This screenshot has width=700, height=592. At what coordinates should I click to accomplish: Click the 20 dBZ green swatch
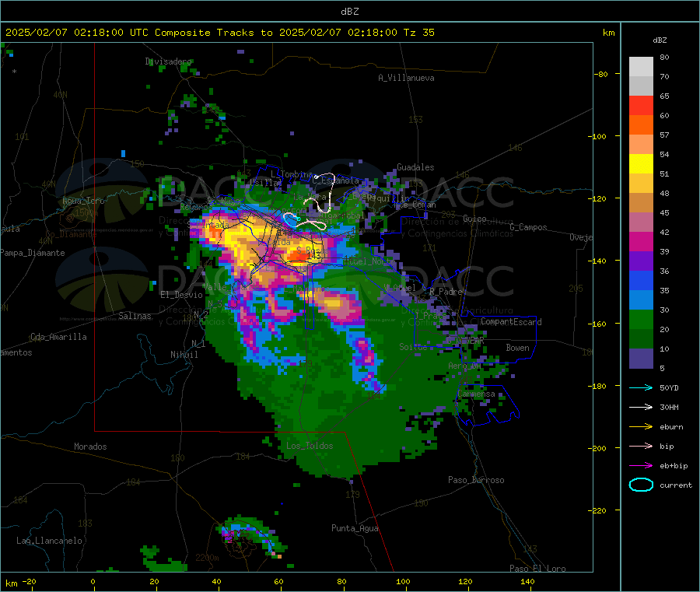[x=641, y=319]
